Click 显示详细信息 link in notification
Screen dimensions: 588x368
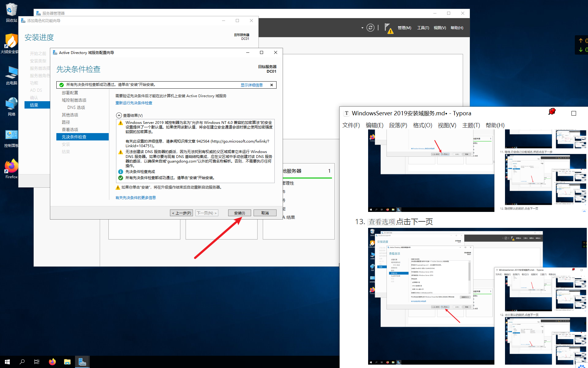click(x=251, y=85)
